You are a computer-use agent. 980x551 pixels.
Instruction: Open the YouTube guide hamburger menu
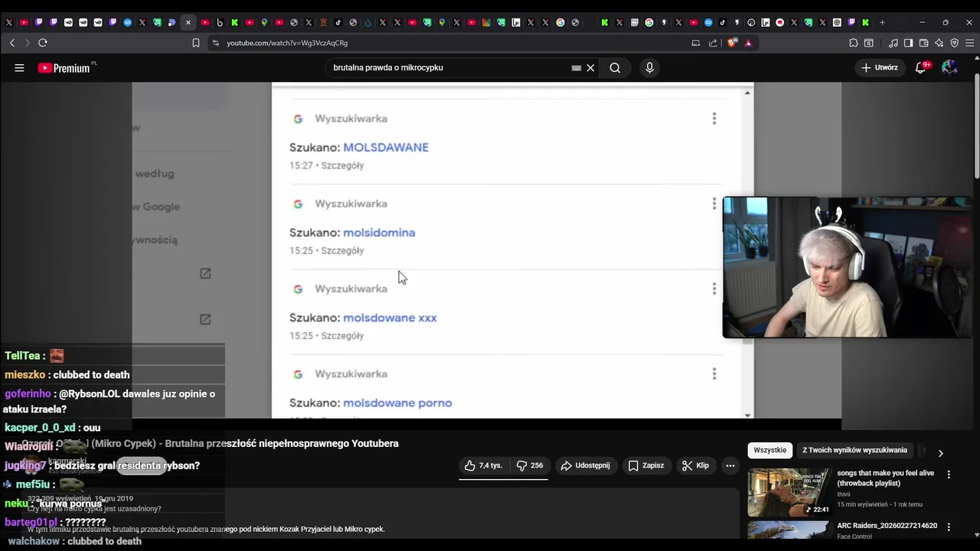coord(19,67)
